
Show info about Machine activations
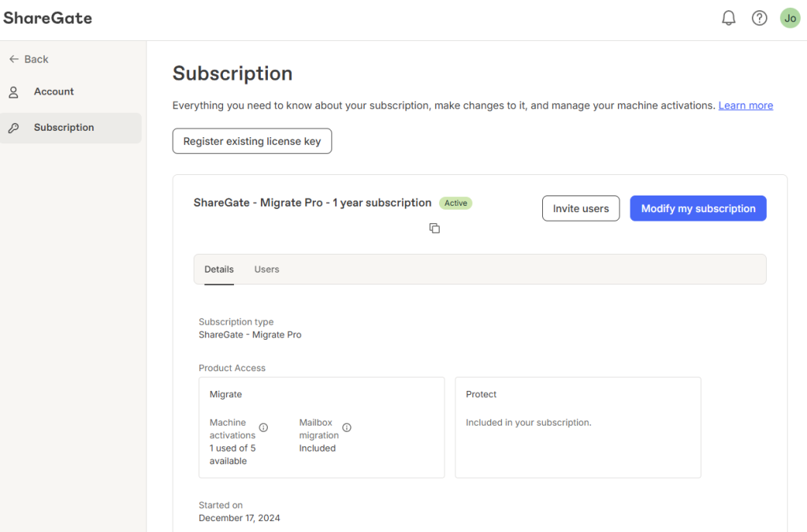[263, 427]
